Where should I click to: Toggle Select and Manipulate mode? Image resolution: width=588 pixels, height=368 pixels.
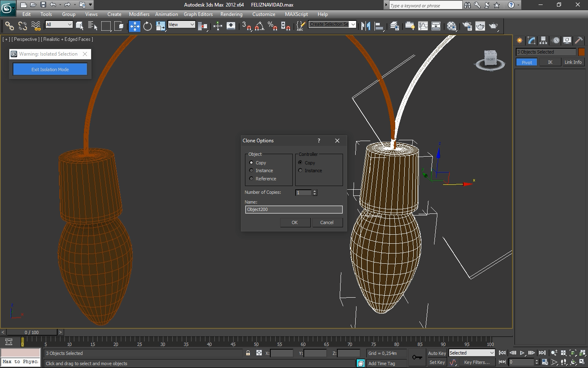[x=218, y=26]
